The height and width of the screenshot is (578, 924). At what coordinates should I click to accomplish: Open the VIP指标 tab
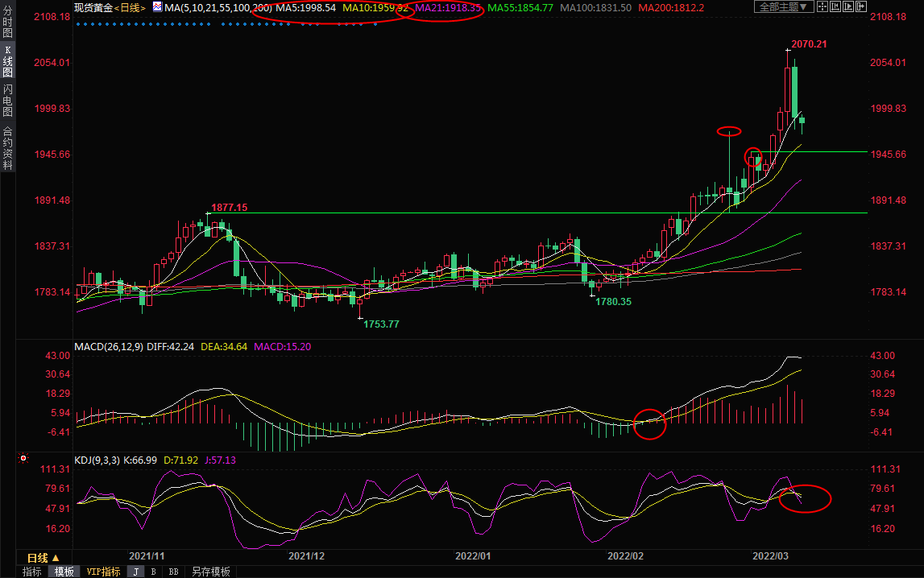(103, 572)
